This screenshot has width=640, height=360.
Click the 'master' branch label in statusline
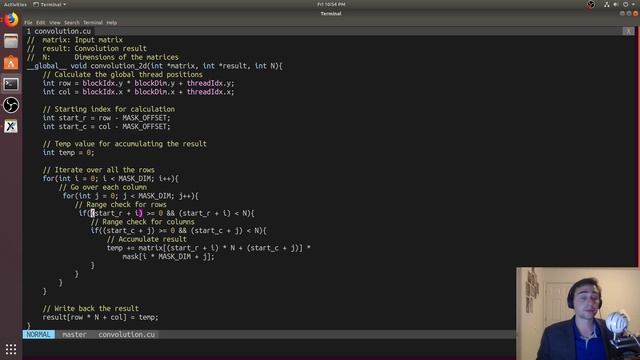[x=74, y=334]
